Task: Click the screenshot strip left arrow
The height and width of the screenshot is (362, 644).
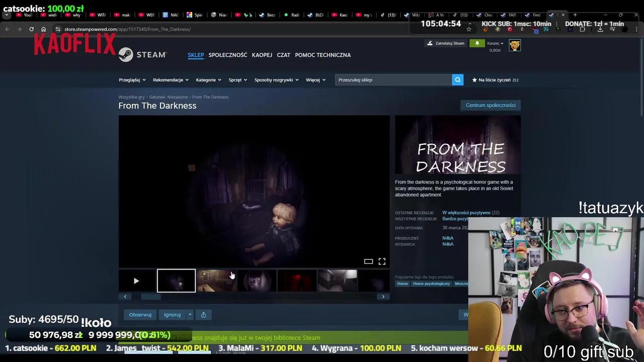Action: pos(125,297)
